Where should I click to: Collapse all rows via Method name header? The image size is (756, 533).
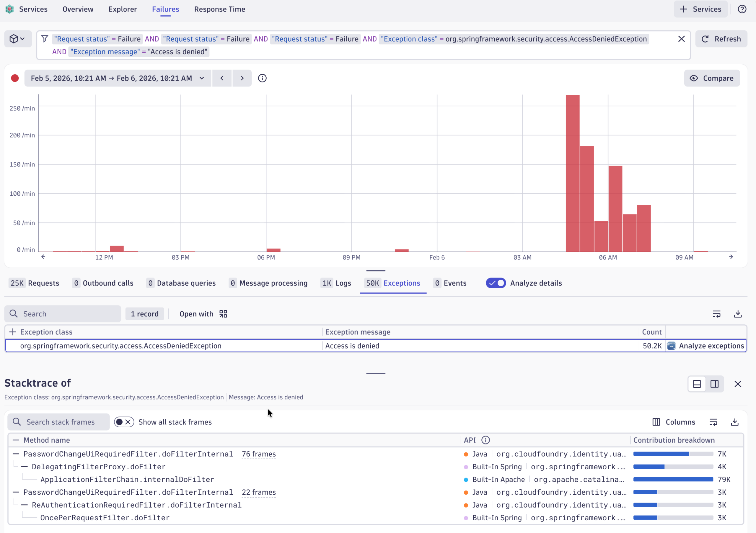click(x=16, y=440)
